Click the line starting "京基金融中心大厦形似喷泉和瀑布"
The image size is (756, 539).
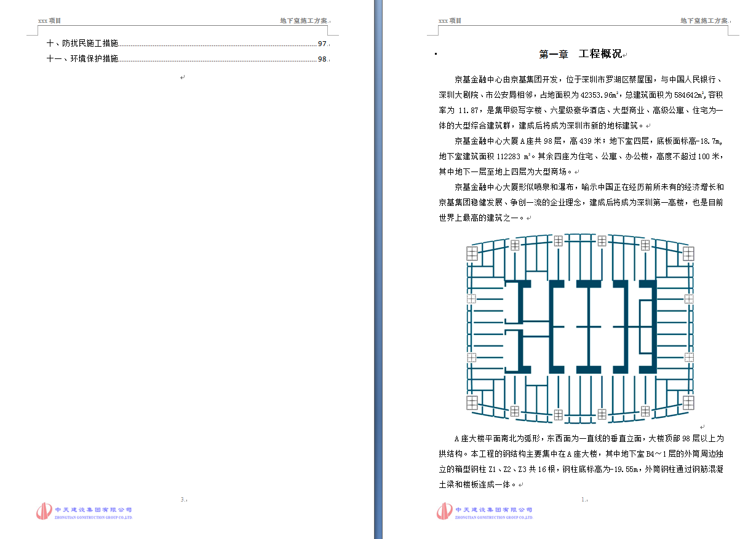(x=589, y=187)
